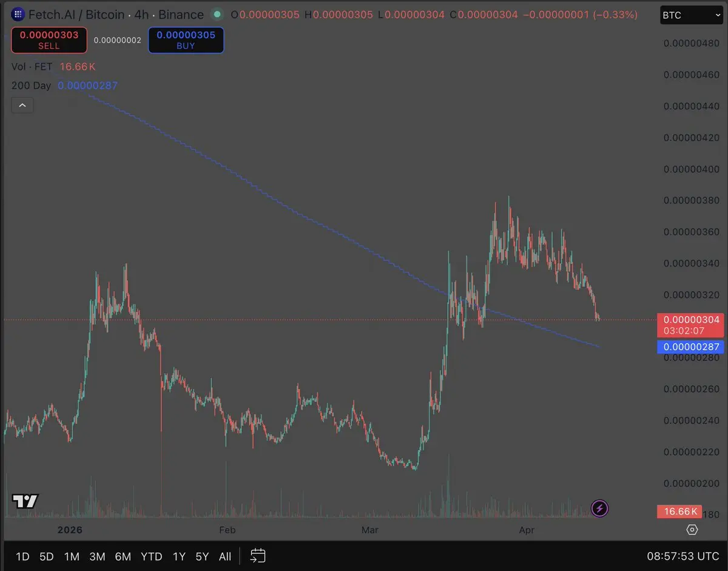Collapse the indicator legend with the chevron
This screenshot has width=728, height=571.
point(22,106)
